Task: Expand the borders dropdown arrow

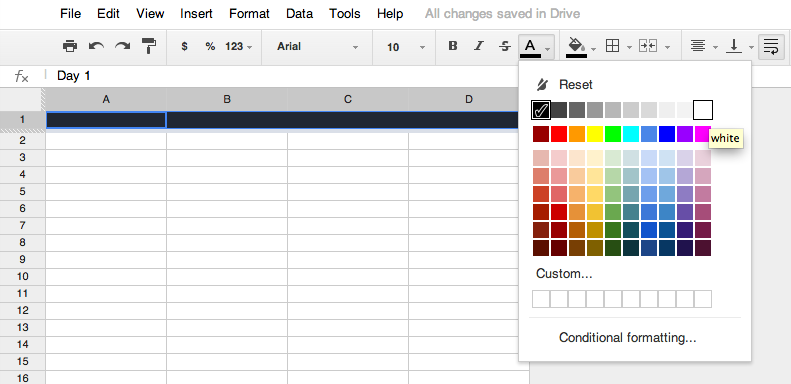Action: pyautogui.click(x=629, y=47)
